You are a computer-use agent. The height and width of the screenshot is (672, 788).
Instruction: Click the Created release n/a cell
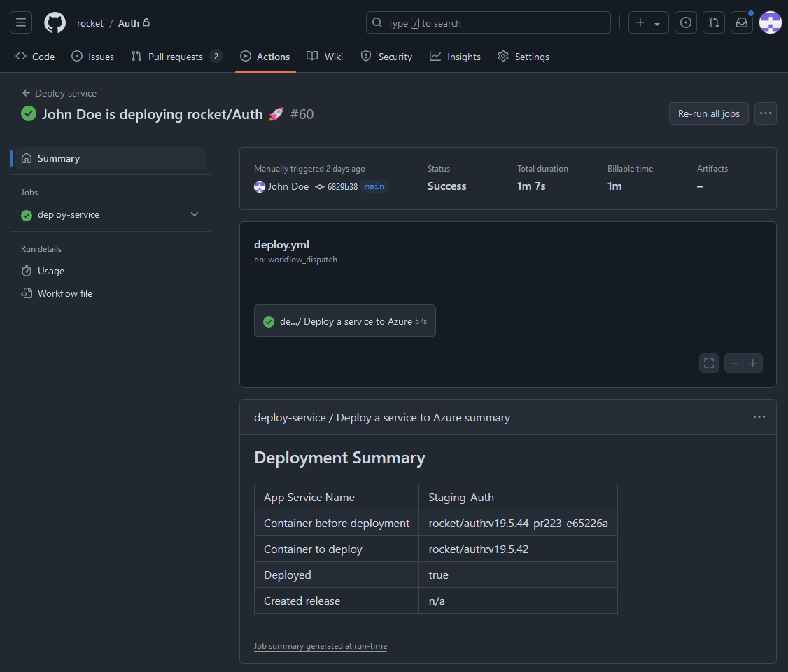[518, 601]
